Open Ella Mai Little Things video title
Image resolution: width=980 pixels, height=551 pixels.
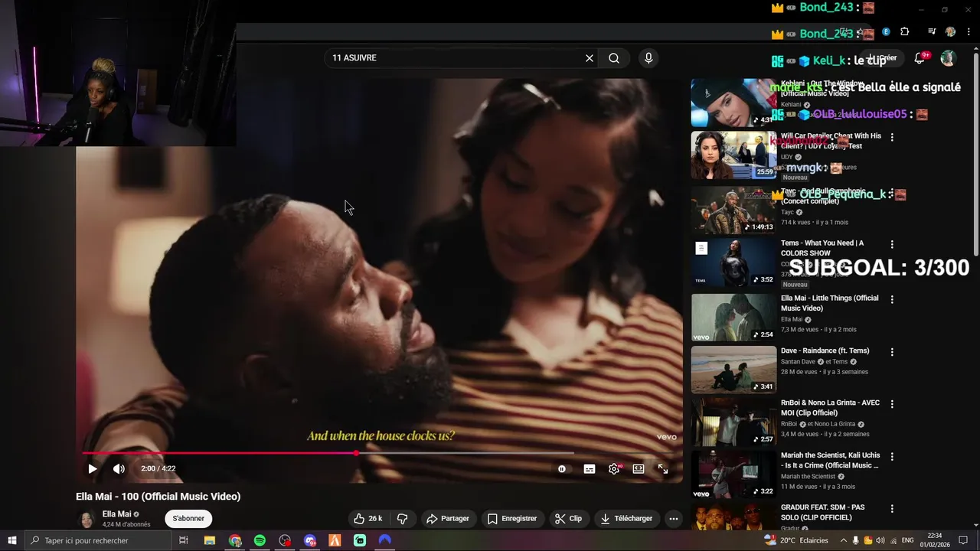click(x=829, y=303)
